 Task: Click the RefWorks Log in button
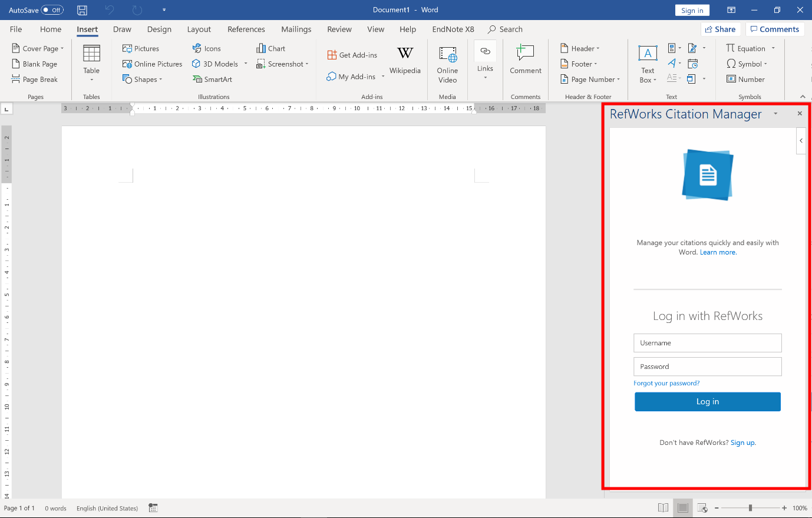pyautogui.click(x=708, y=402)
